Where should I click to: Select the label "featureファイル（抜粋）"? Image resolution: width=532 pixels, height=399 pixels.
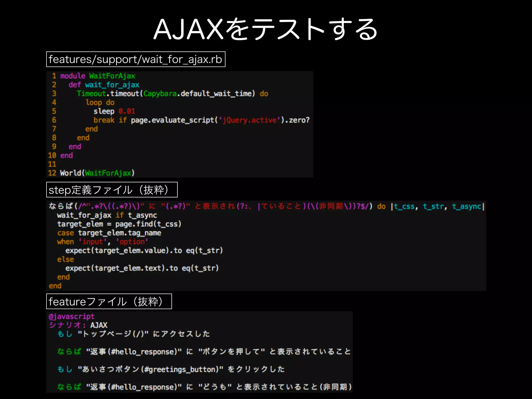109,301
